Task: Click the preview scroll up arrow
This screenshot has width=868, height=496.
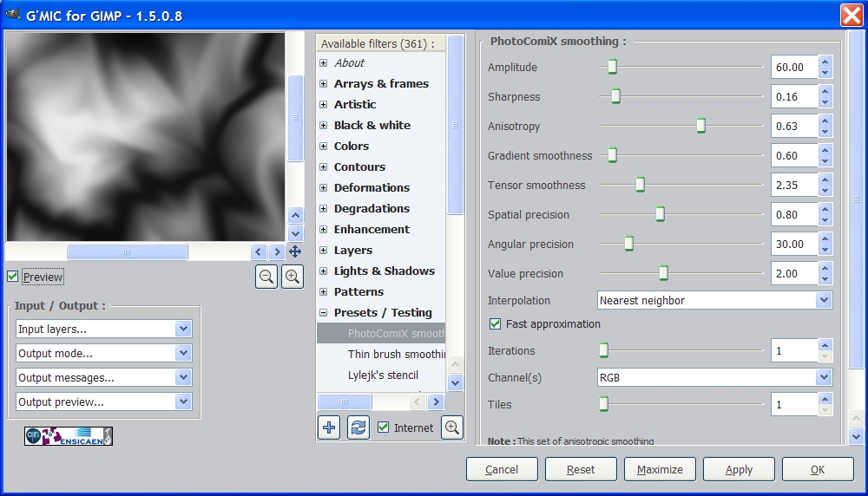Action: pos(296,216)
